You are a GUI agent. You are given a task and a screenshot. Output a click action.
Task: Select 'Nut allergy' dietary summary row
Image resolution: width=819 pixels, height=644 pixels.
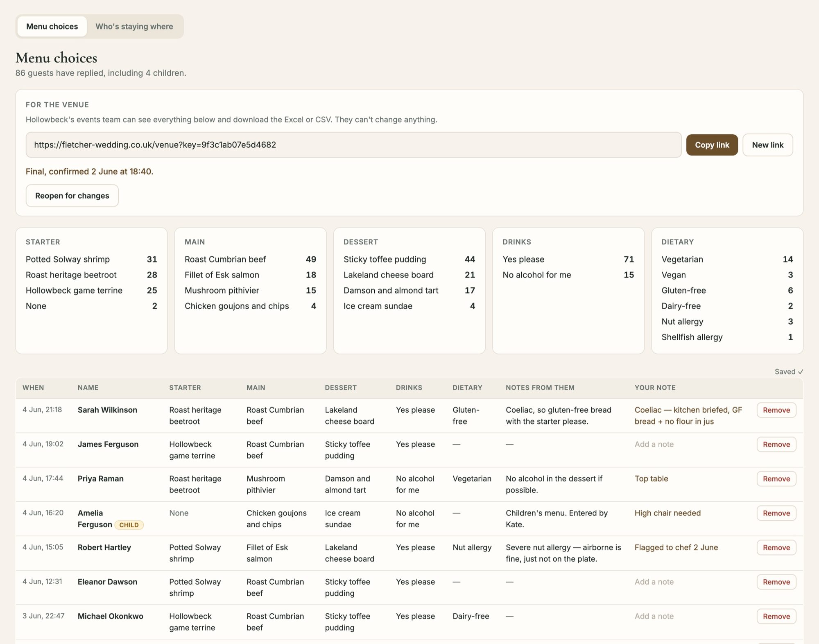(x=727, y=322)
